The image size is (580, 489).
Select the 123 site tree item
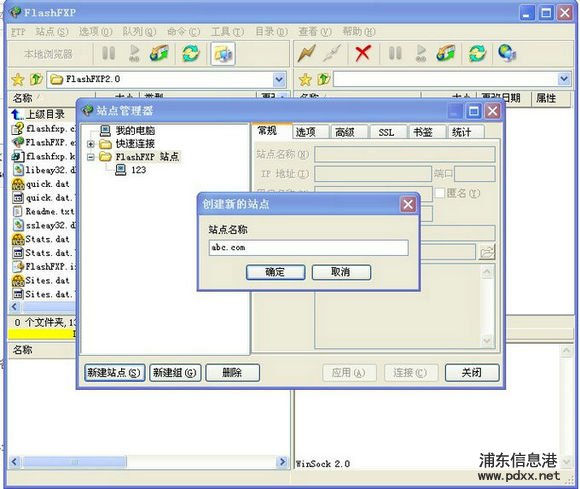tap(131, 170)
